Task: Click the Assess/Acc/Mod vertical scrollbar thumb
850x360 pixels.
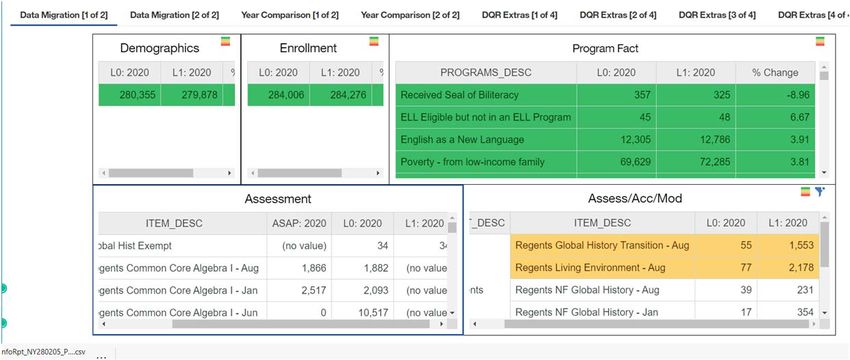Action: point(825,245)
